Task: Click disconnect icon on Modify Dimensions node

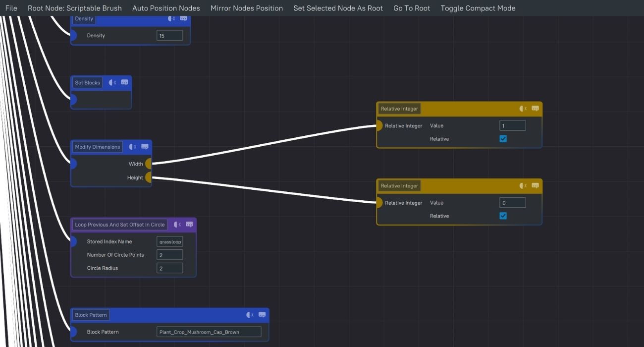Action: 132,147
